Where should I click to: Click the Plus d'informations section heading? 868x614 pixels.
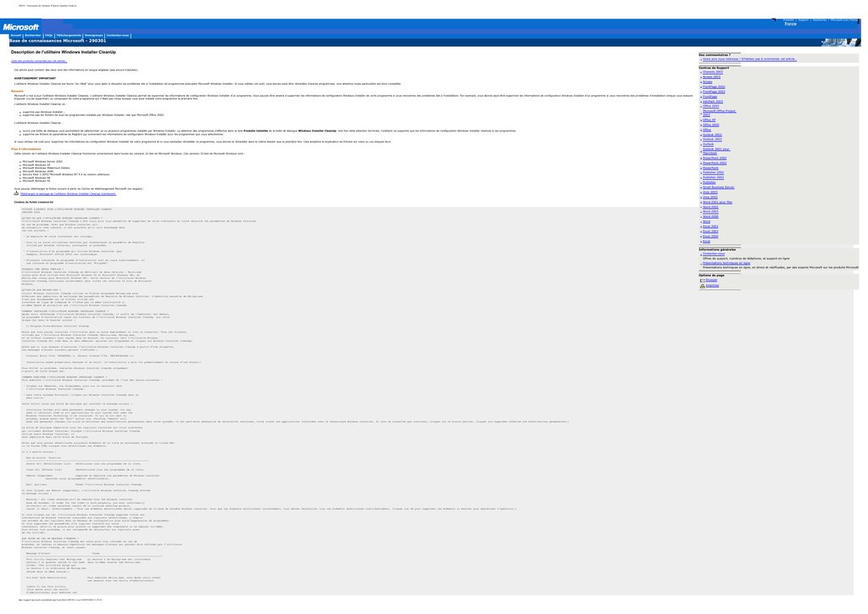tap(26, 149)
